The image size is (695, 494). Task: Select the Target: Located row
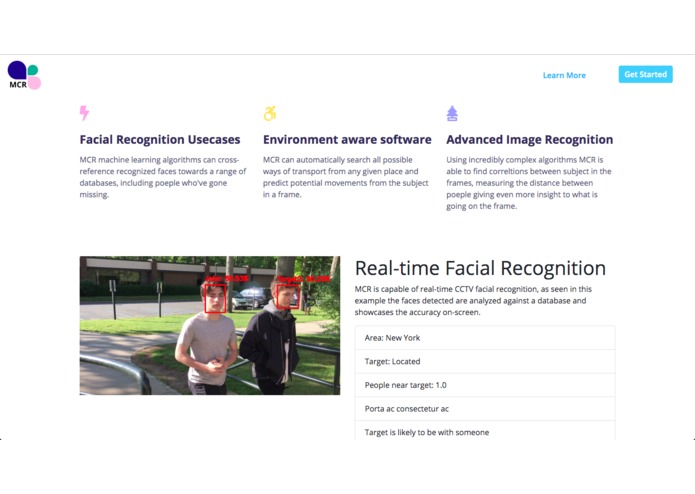point(485,362)
